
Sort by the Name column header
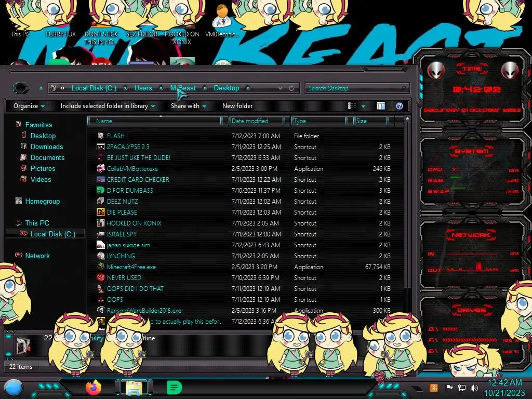click(x=154, y=121)
